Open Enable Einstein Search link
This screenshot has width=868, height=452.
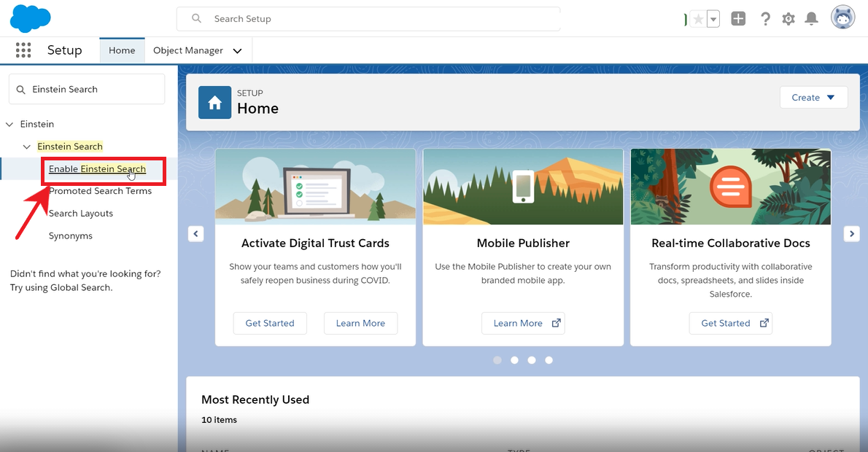coord(97,169)
